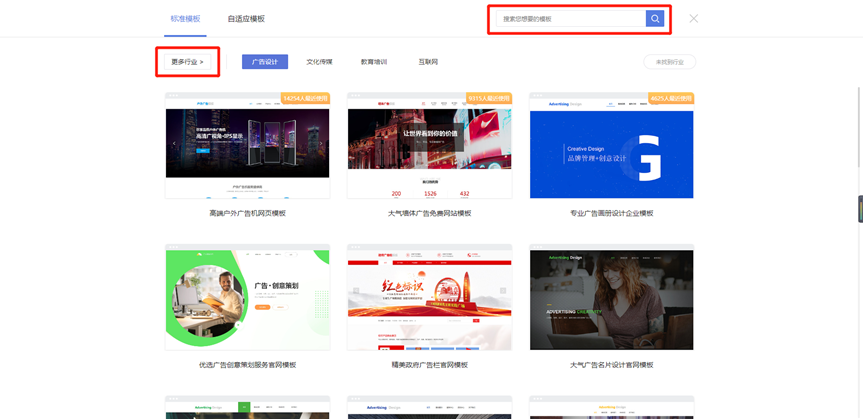Click the 14254人最近使用 usage badge
This screenshot has height=419, width=863.
[x=305, y=98]
